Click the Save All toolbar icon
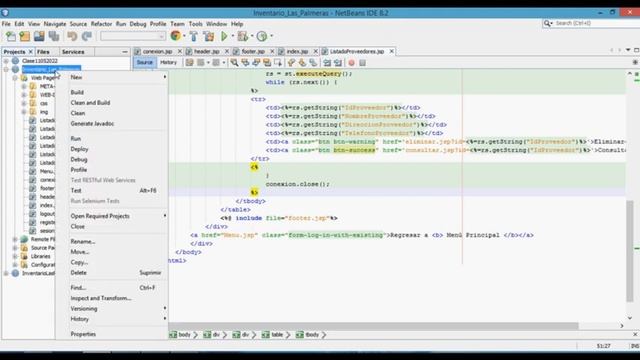Viewport: 640px width, 360px height. point(54,36)
